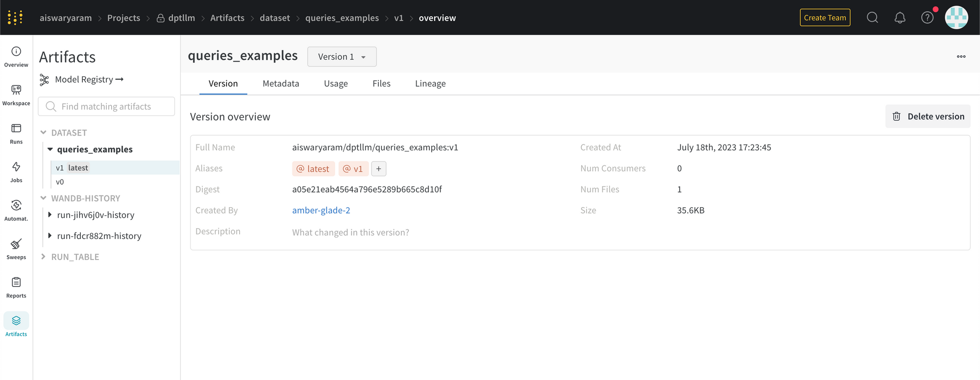Click the dataset breadcrumb
This screenshot has height=380, width=980.
coord(275,18)
